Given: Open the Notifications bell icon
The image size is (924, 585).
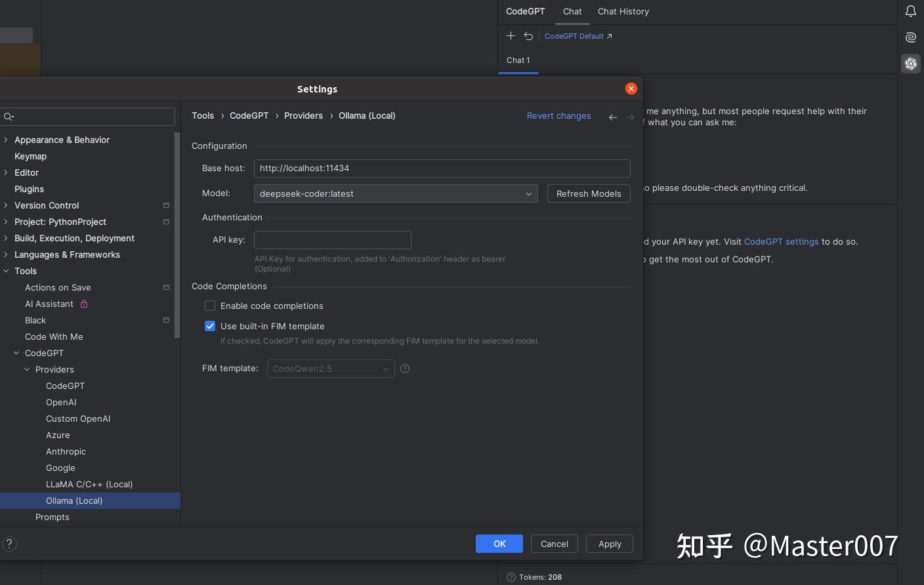Looking at the screenshot, I should tap(911, 11).
